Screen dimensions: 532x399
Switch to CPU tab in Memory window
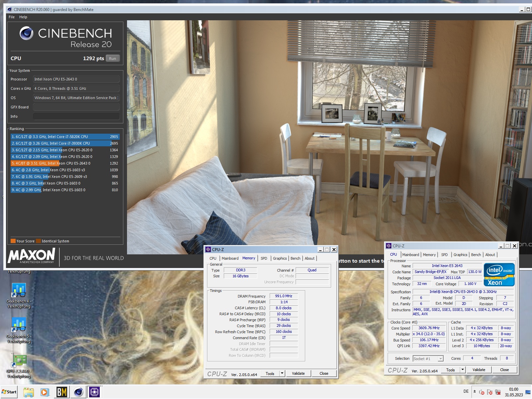tap(213, 258)
